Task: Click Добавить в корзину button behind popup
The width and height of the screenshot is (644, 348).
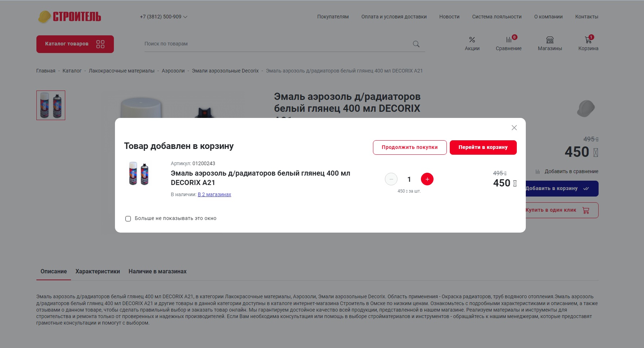Action: tap(562, 189)
